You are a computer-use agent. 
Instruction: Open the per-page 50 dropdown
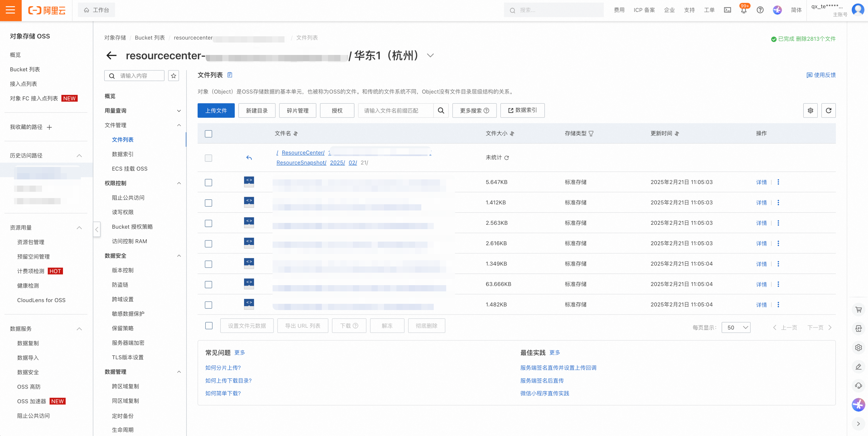click(x=736, y=327)
